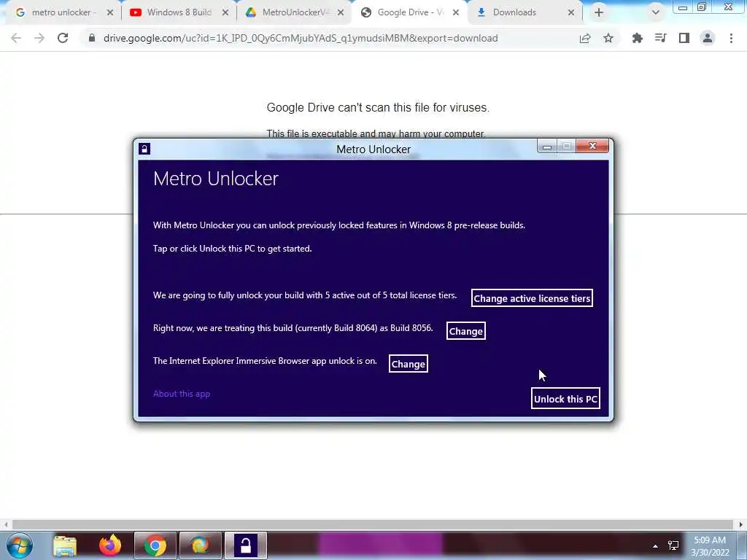Open Edge browser from the taskbar
The image size is (747, 560).
pyautogui.click(x=200, y=545)
